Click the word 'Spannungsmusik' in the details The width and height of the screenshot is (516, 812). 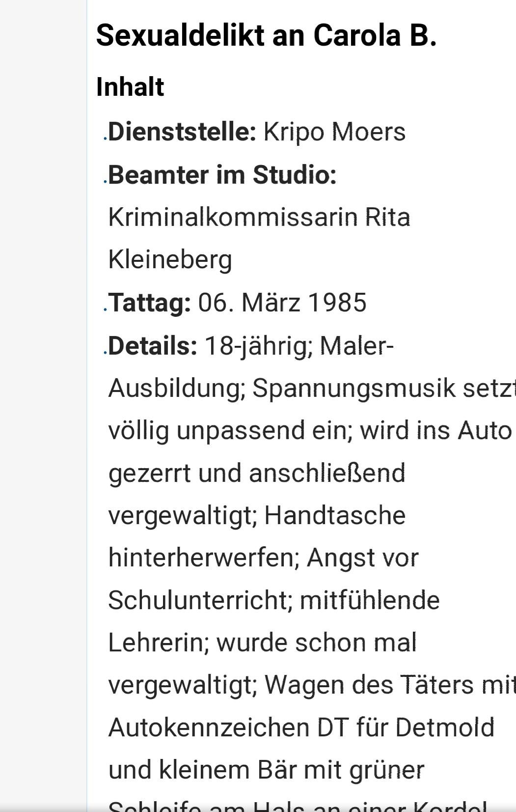pos(354,389)
